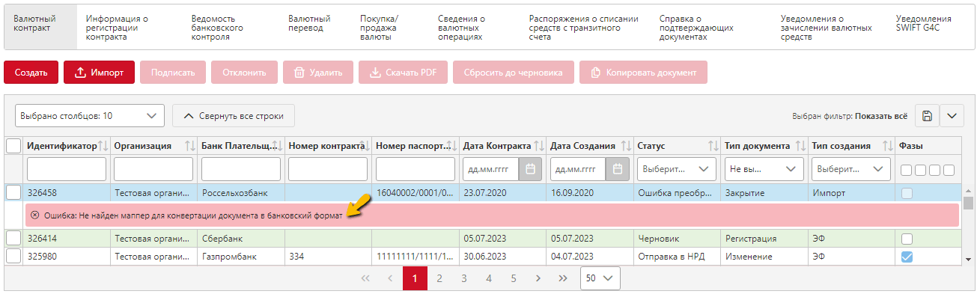
Task: Click the Создать button
Action: point(31,73)
